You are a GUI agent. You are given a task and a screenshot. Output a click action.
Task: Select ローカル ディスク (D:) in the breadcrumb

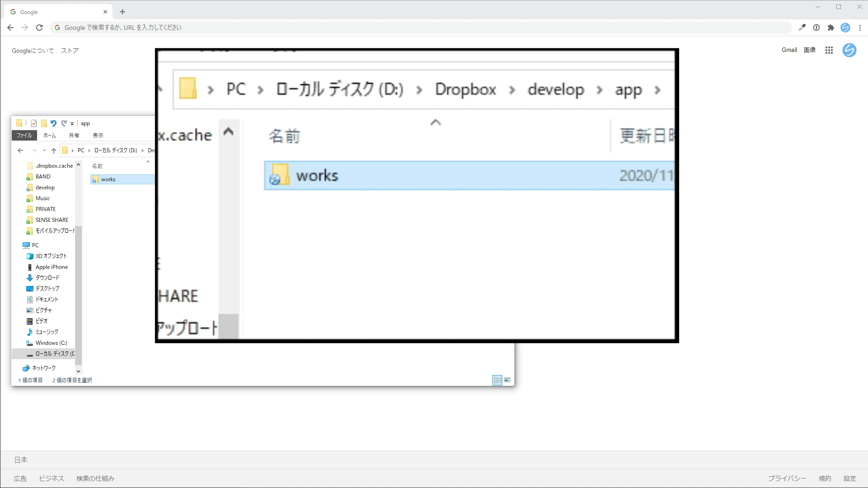pyautogui.click(x=116, y=150)
